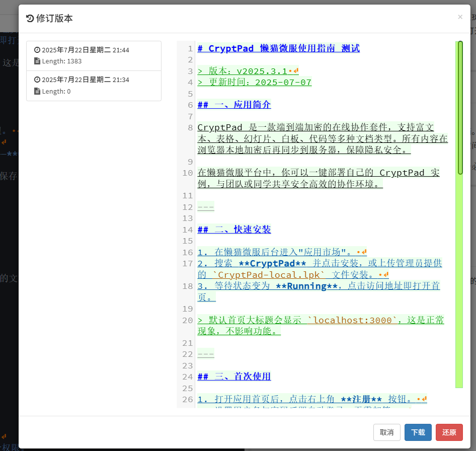Image resolution: width=476 pixels, height=451 pixels.
Task: Click the green diff overview bar below scrollbar
Action: tap(459, 281)
